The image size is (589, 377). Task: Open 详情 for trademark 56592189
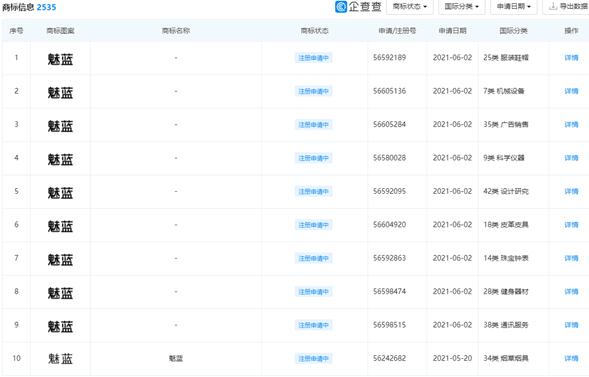click(571, 58)
